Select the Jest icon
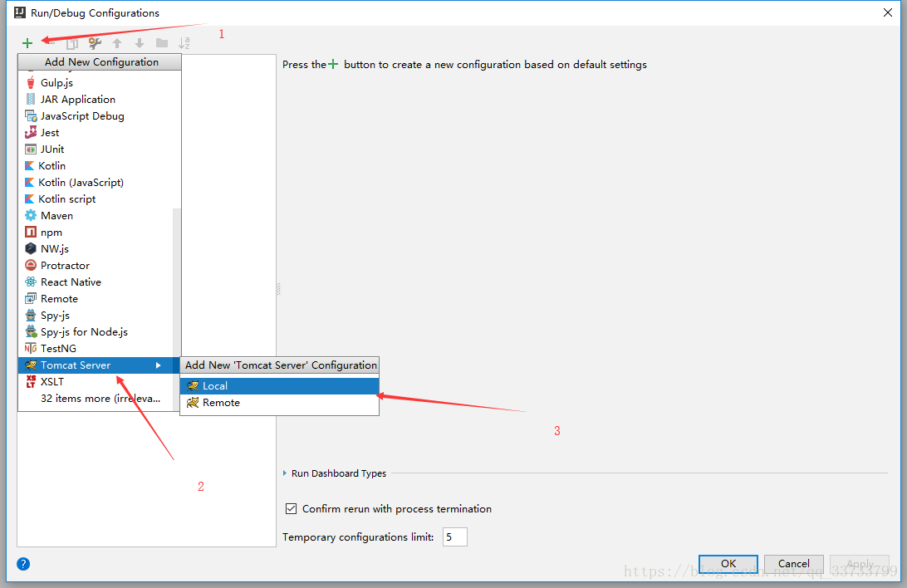 (x=31, y=132)
